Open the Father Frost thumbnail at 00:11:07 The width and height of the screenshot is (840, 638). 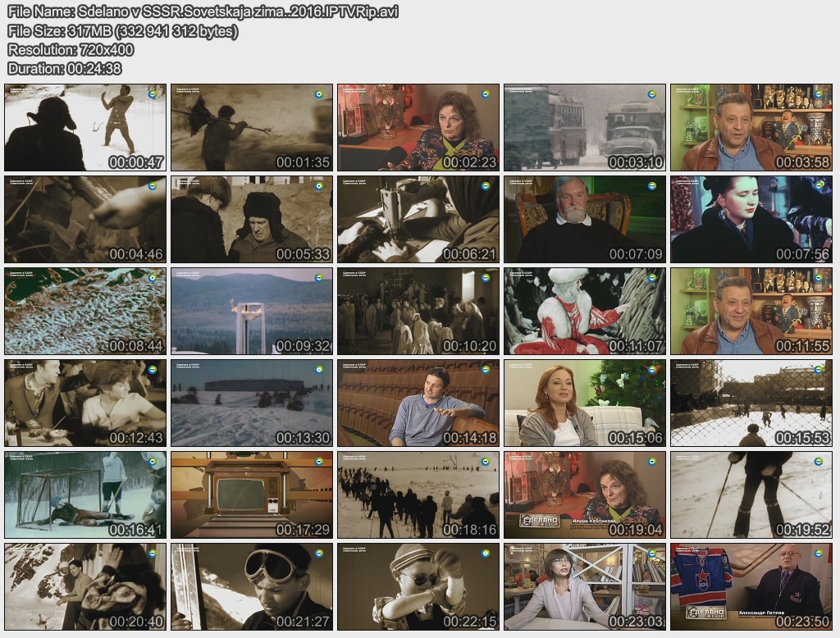pos(585,311)
